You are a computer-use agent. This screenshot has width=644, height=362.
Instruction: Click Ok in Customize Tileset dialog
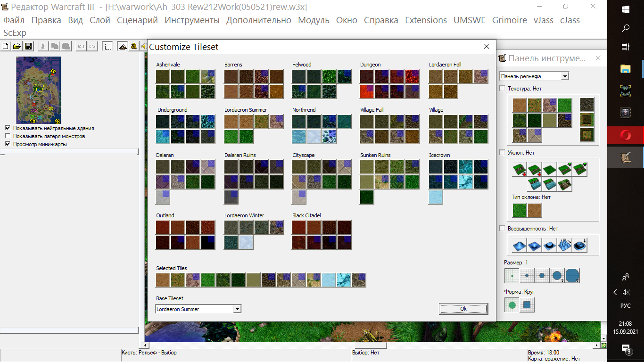click(x=463, y=309)
